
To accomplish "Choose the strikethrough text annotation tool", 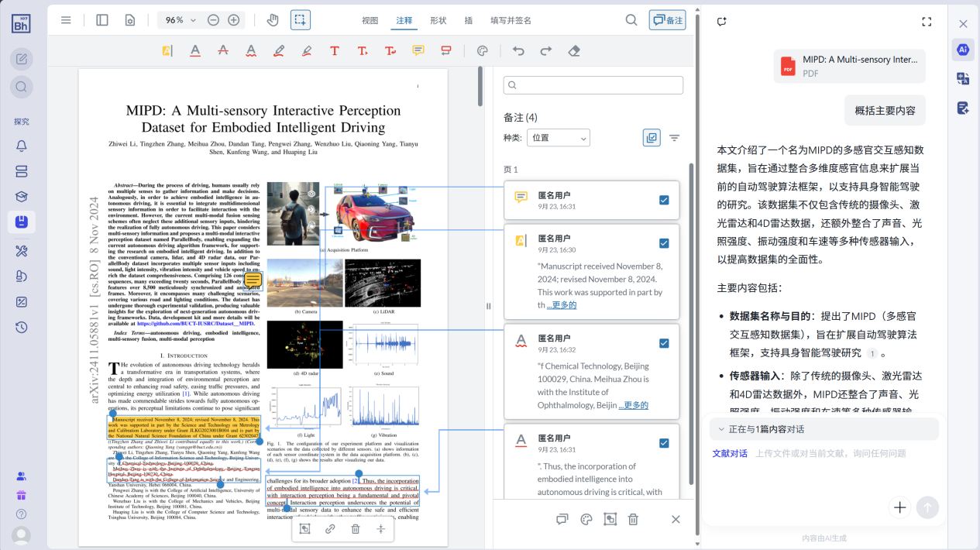I will click(223, 51).
